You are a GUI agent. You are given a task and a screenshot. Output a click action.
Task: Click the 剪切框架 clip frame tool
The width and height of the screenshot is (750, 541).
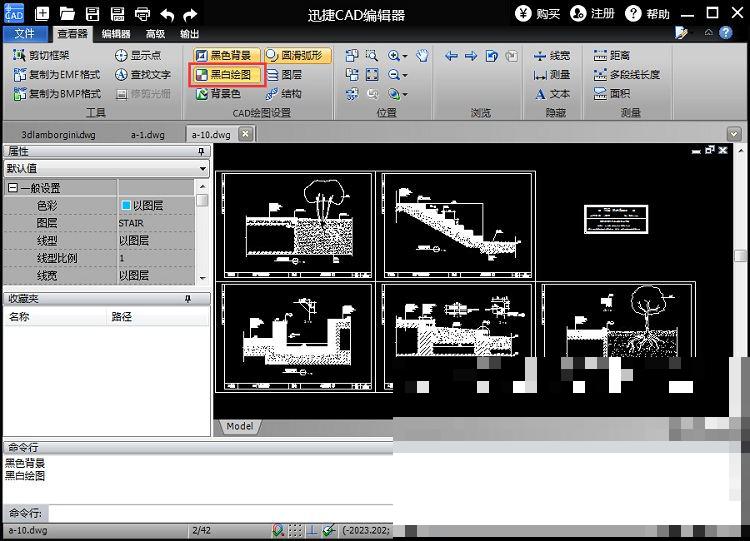pyautogui.click(x=41, y=55)
